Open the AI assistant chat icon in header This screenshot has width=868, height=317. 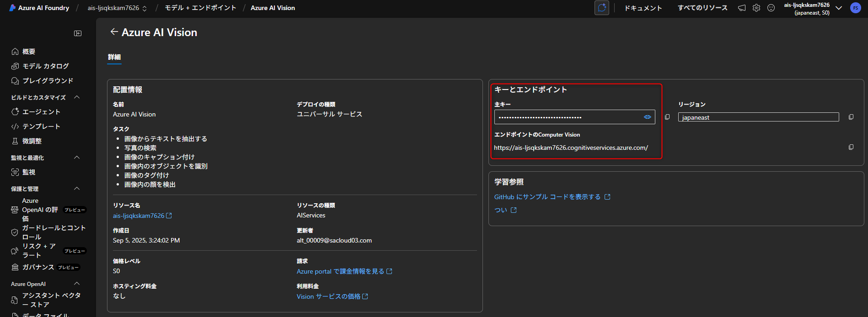pyautogui.click(x=602, y=8)
